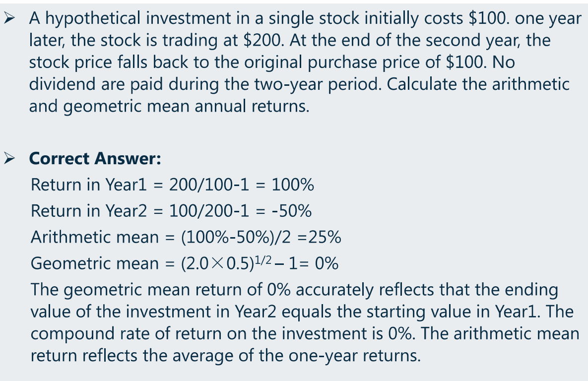Click the line starting 'The geometric mean return'
This screenshot has width=588, height=381.
(294, 290)
